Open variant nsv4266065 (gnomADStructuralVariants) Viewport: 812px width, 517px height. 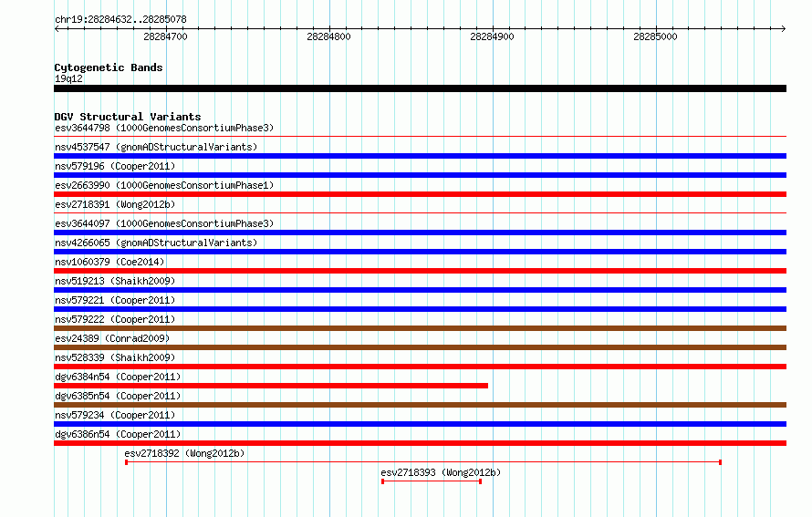coord(156,243)
